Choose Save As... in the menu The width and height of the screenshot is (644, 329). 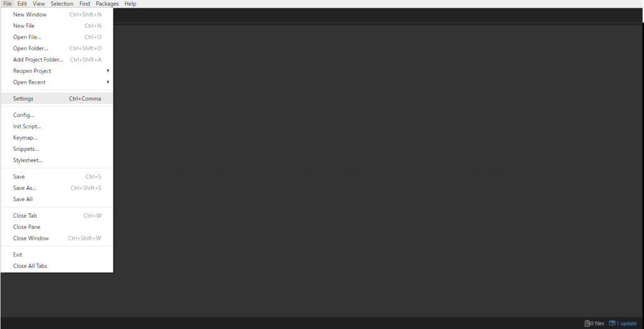point(57,187)
